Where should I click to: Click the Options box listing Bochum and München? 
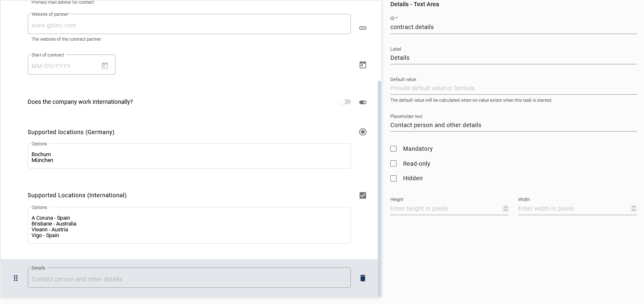tap(189, 156)
